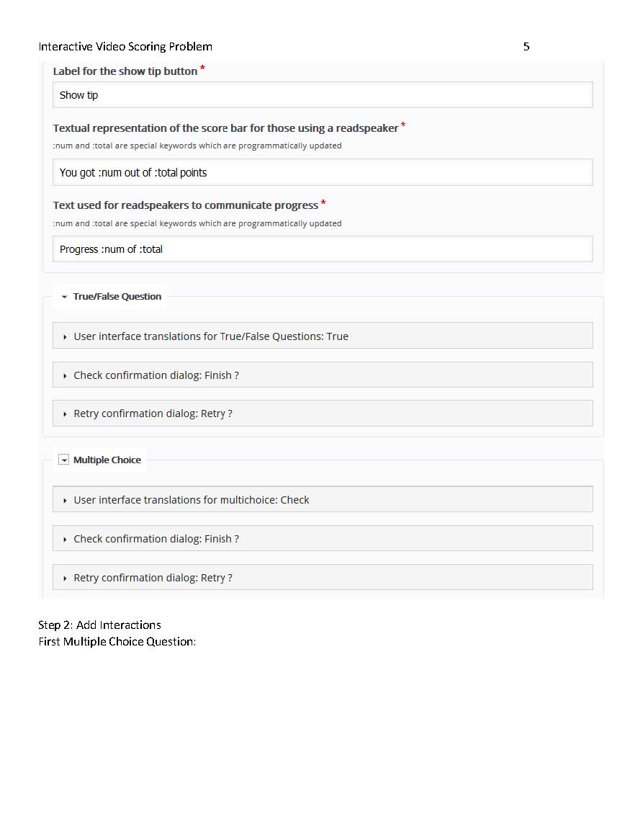643x840 pixels.
Task: Click the triangle icon beside multichoice translations
Action: tap(65, 501)
